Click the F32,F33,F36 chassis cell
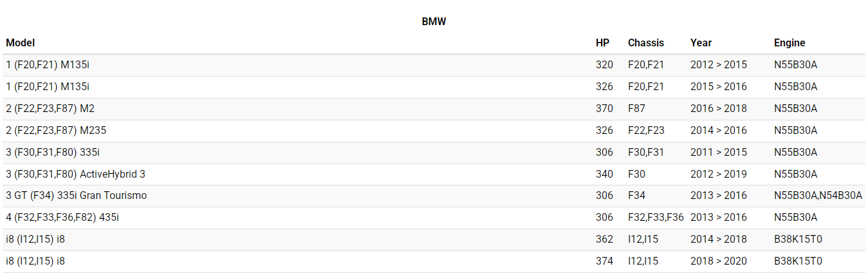Viewport: 868px width, 273px height. point(655,218)
